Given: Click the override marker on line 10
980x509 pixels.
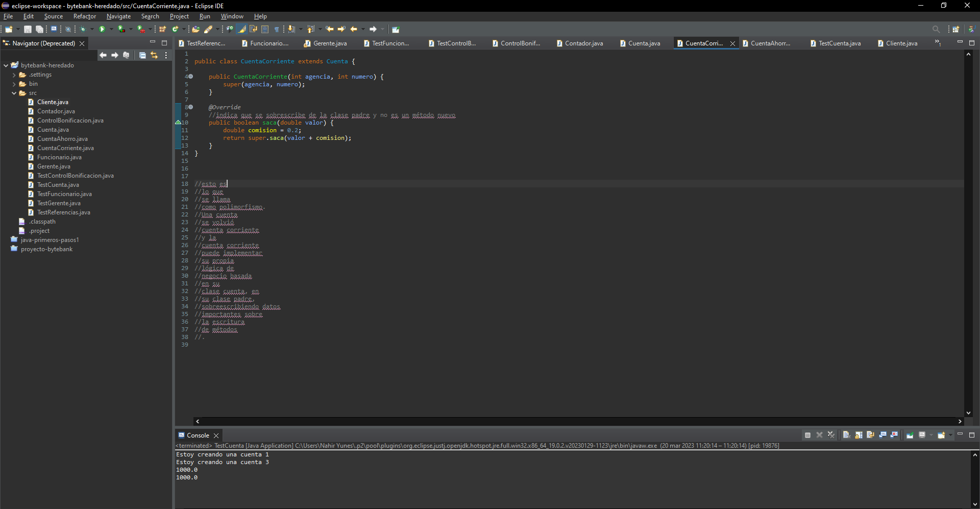Looking at the screenshot, I should point(178,123).
